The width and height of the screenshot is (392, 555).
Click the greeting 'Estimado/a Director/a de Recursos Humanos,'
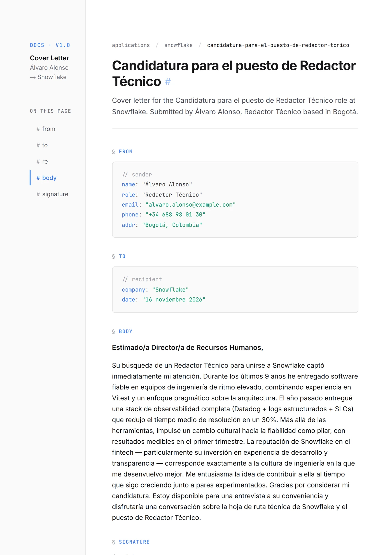188,348
